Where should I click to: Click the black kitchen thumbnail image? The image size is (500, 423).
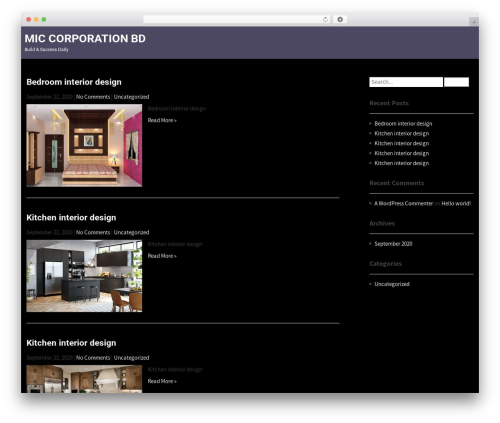[84, 276]
